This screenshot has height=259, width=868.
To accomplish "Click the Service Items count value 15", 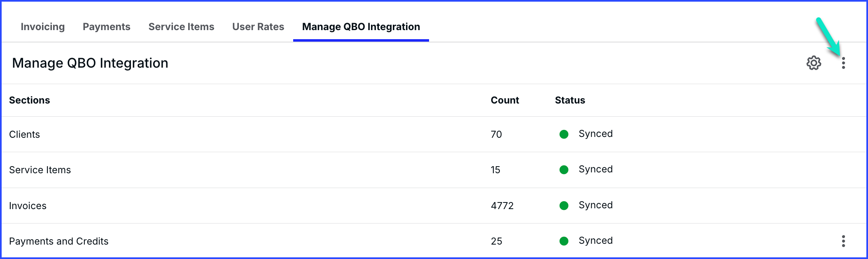I will click(495, 170).
